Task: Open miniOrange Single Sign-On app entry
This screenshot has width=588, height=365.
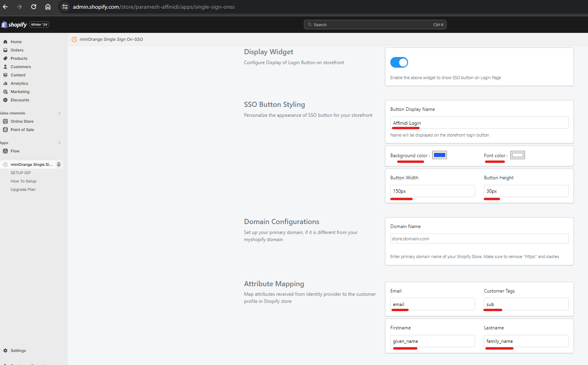Action: (x=32, y=164)
